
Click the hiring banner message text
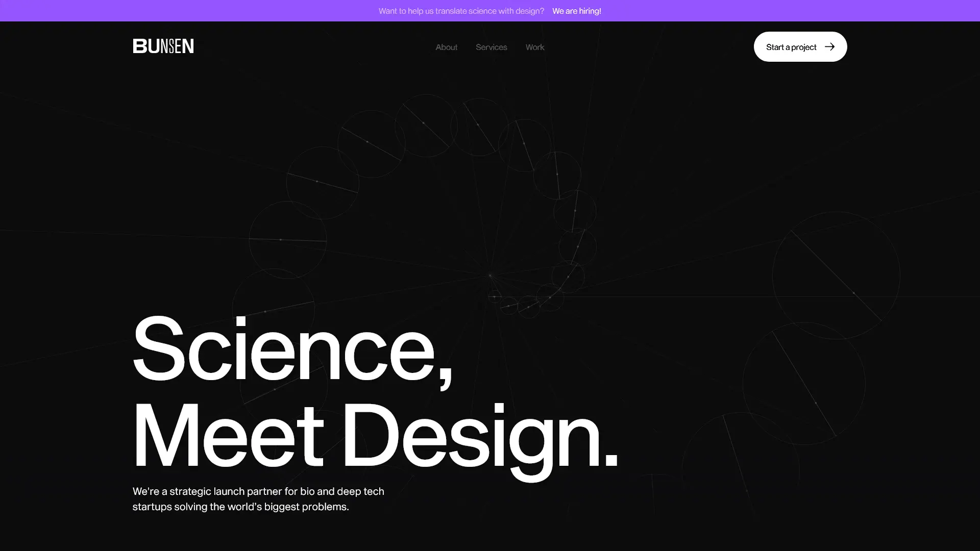[x=461, y=11]
